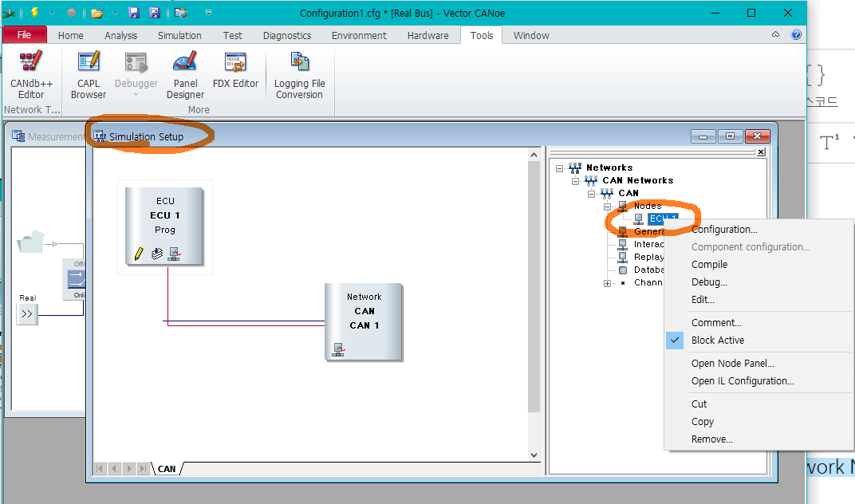
Task: Launch the CAPL Browser
Action: click(x=89, y=75)
